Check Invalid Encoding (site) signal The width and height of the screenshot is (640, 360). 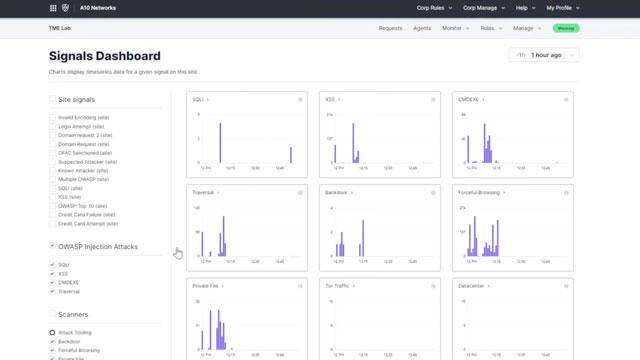tap(52, 118)
